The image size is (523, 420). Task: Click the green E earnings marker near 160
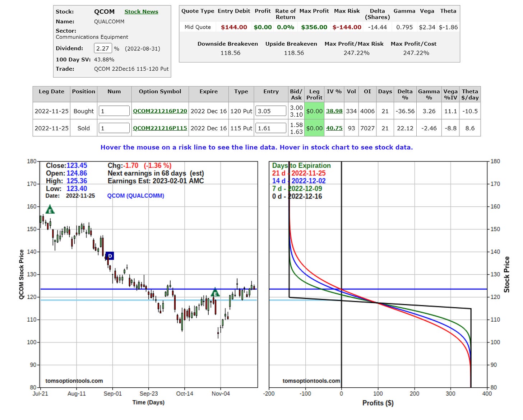[50, 210]
